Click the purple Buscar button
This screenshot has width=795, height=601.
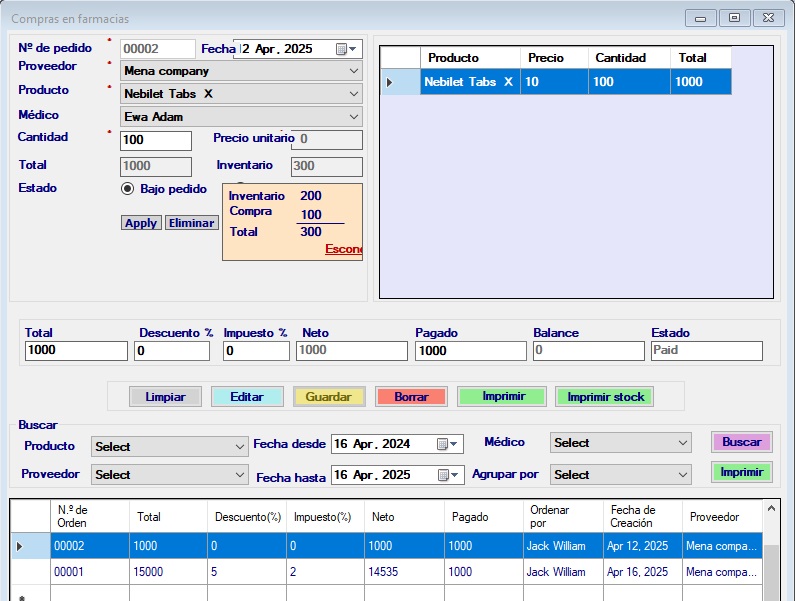pyautogui.click(x=741, y=442)
